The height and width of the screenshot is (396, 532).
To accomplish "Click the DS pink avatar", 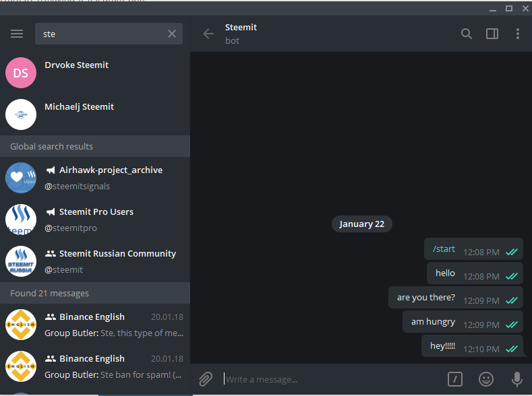I will (21, 73).
